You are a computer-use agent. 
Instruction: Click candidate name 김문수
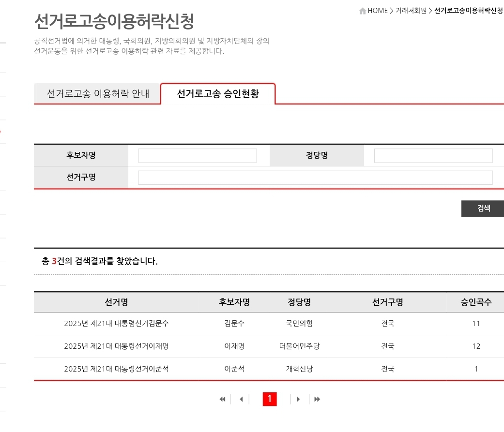234,324
